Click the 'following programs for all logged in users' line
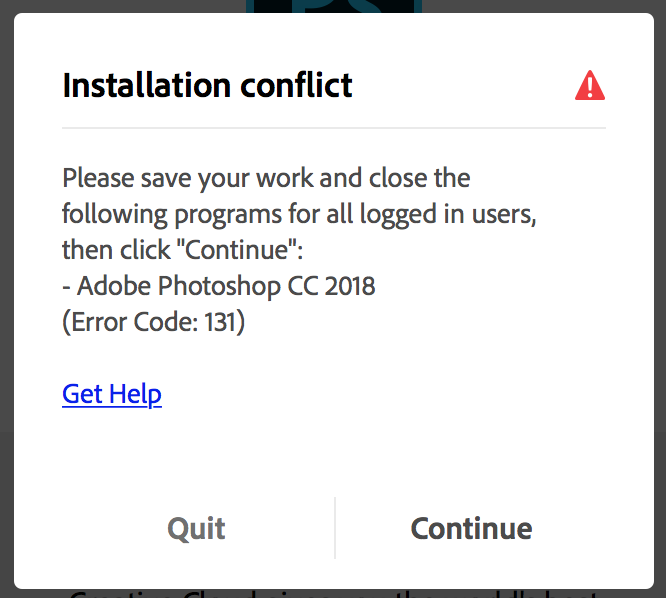The width and height of the screenshot is (666, 598). pyautogui.click(x=299, y=214)
